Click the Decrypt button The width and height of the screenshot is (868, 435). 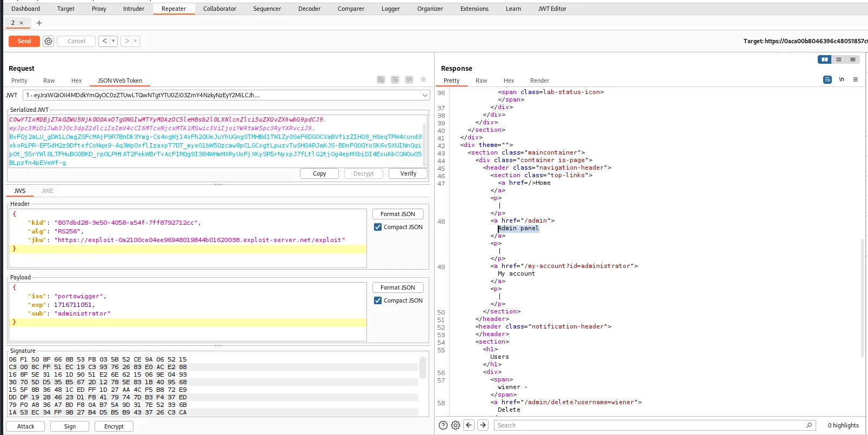tap(364, 173)
